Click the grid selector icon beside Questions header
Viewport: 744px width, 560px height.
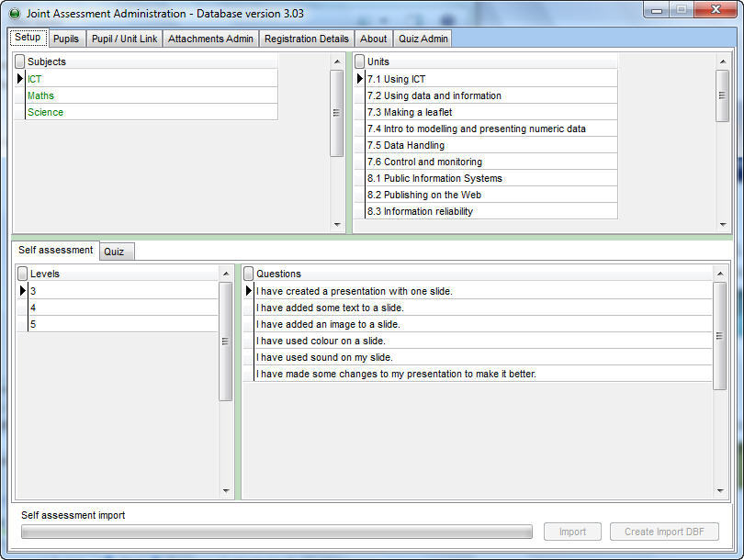point(246,273)
